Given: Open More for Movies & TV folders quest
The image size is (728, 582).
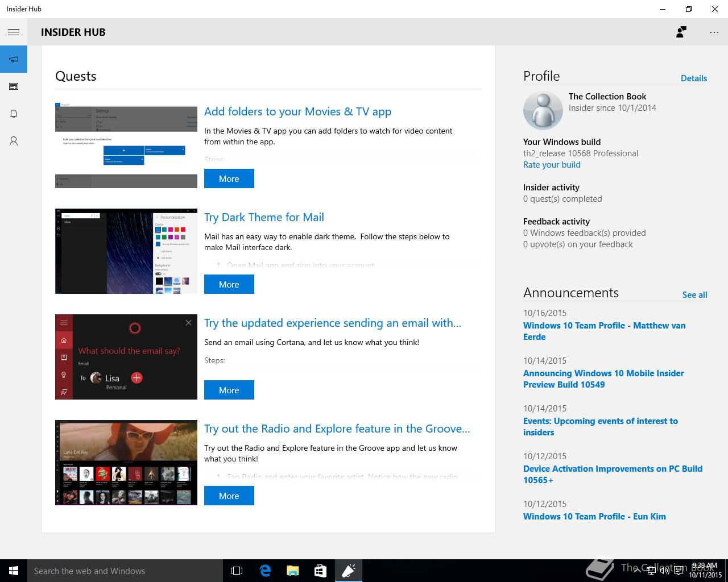Looking at the screenshot, I should (229, 178).
